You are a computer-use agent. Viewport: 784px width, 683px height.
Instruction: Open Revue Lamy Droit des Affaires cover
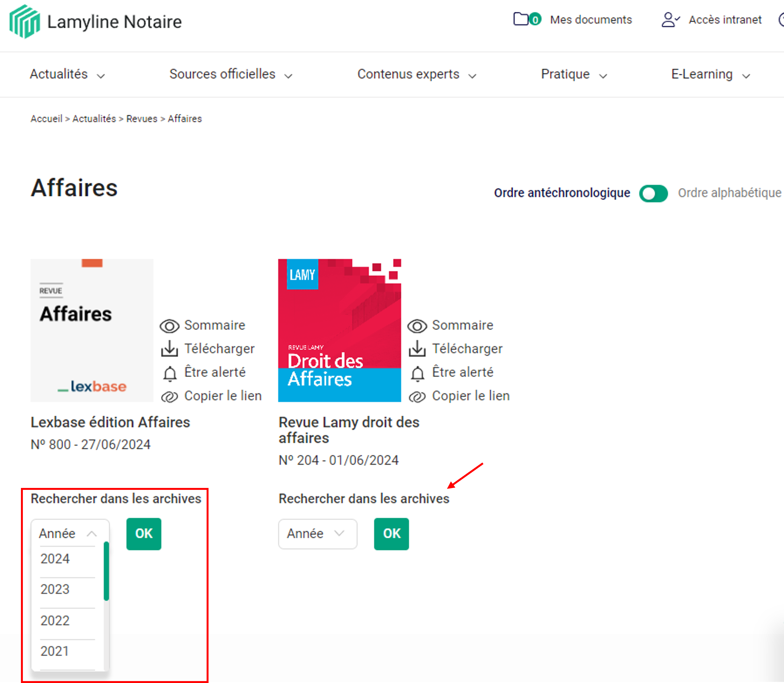[x=339, y=330]
